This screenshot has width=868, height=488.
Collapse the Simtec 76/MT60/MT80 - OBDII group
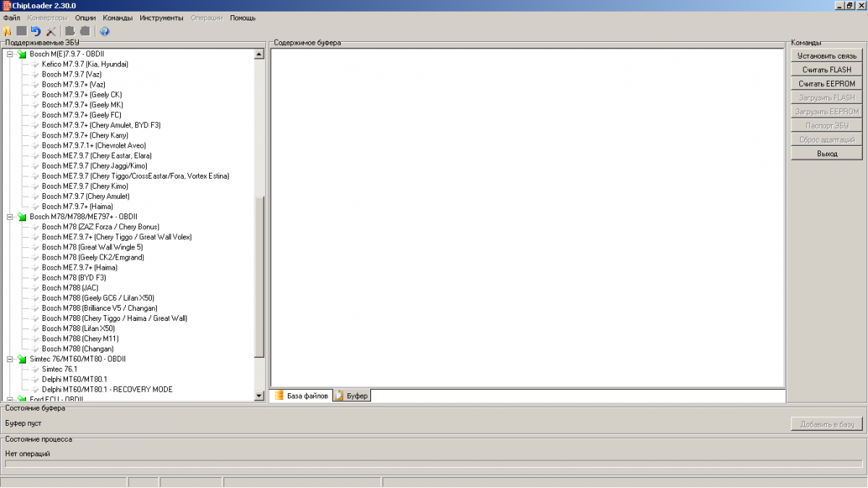point(10,359)
